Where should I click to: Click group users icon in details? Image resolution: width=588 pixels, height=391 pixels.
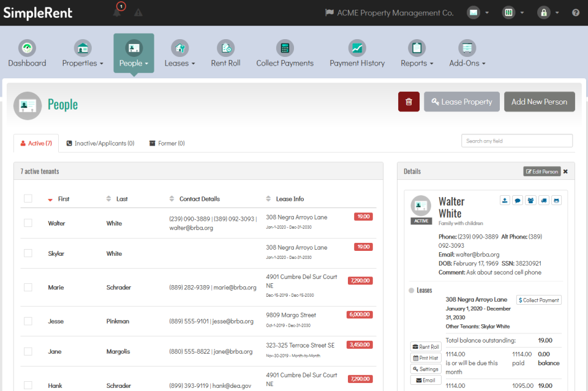pyautogui.click(x=530, y=200)
